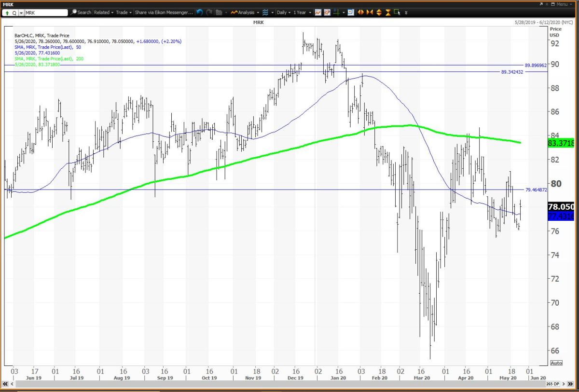Click the 92 price axis tick
The width and height of the screenshot is (579, 392).
click(555, 43)
